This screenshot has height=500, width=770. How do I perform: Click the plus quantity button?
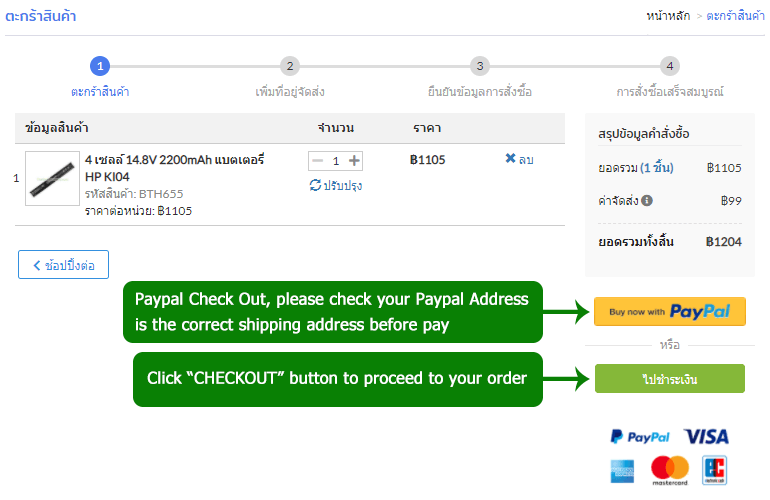pyautogui.click(x=354, y=161)
